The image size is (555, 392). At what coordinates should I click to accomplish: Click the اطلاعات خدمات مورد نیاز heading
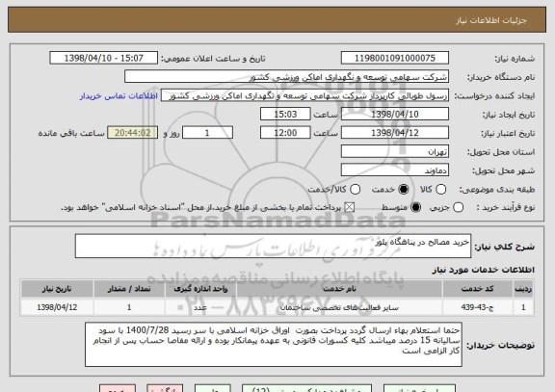tap(483, 270)
